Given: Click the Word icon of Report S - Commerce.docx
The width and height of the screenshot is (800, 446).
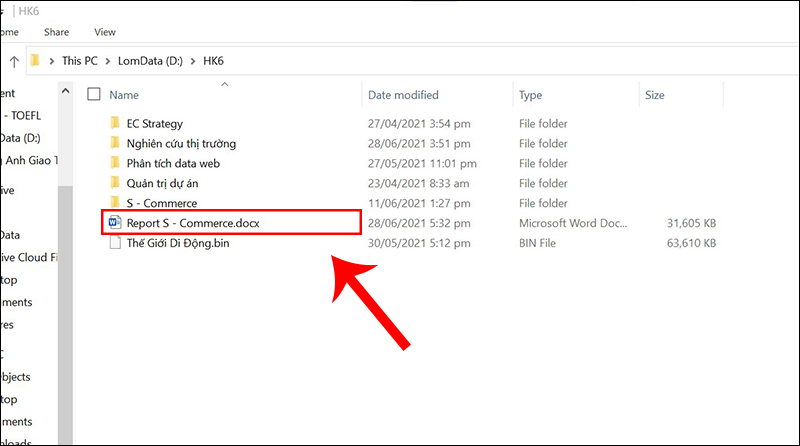Looking at the screenshot, I should point(115,222).
